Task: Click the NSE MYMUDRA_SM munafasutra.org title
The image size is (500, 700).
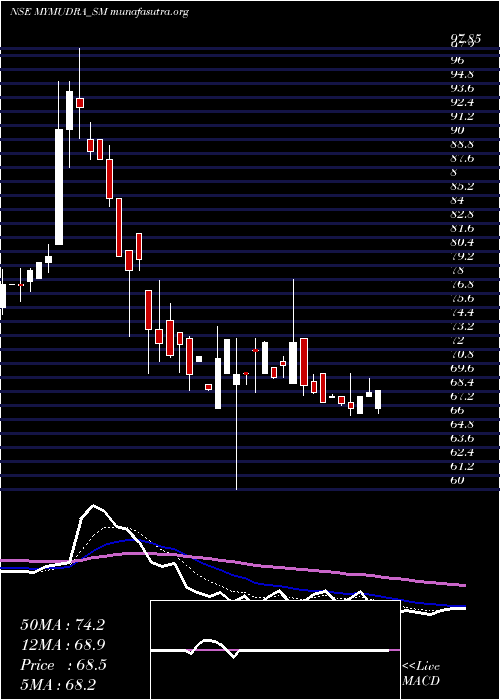Action: [x=99, y=12]
